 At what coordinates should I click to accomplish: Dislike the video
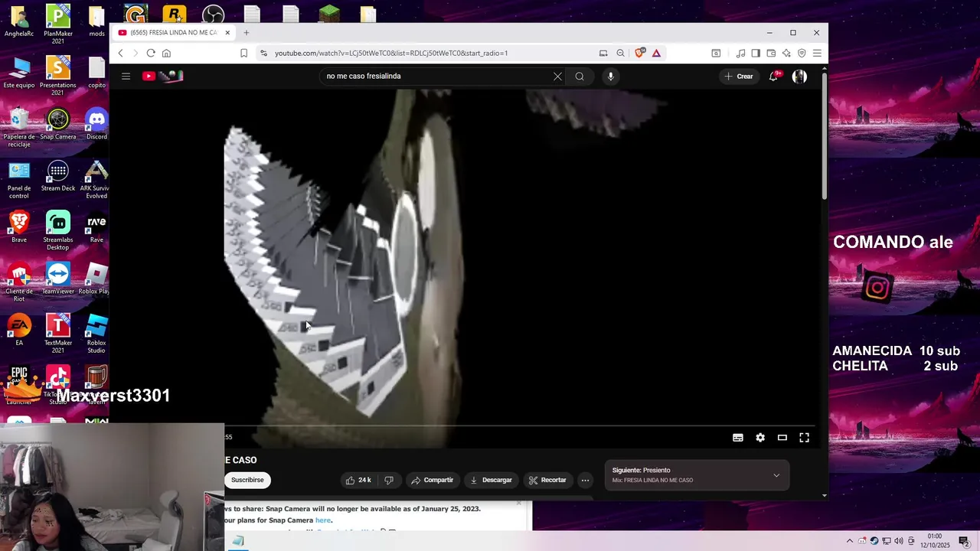pyautogui.click(x=389, y=480)
